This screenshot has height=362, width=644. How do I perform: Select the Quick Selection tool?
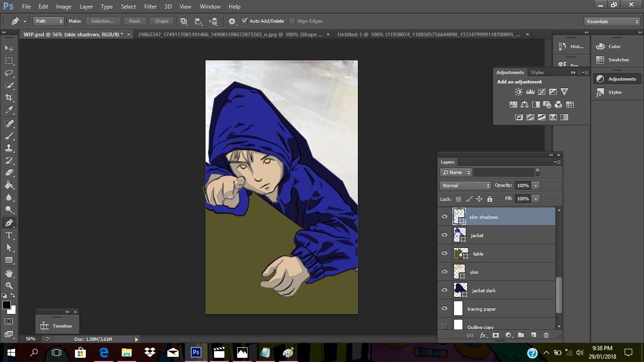[9, 85]
